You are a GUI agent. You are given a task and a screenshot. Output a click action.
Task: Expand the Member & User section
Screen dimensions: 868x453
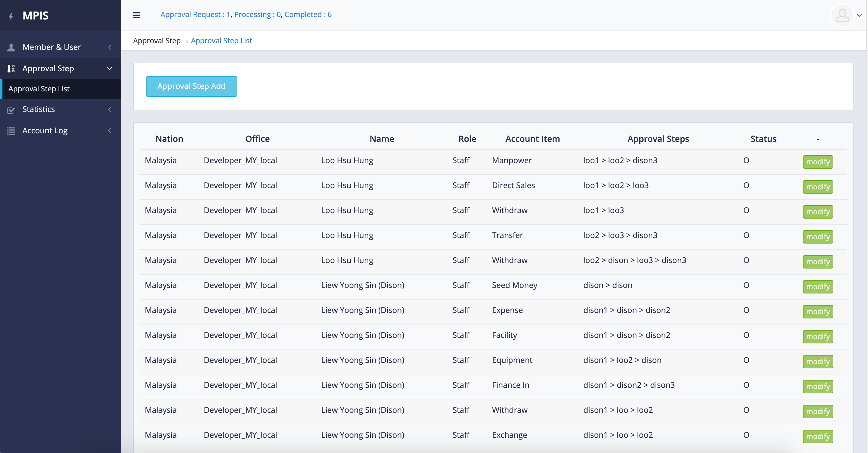click(x=109, y=47)
